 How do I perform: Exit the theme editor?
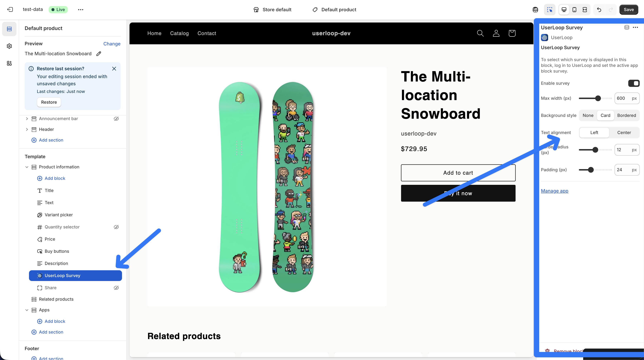click(x=10, y=9)
